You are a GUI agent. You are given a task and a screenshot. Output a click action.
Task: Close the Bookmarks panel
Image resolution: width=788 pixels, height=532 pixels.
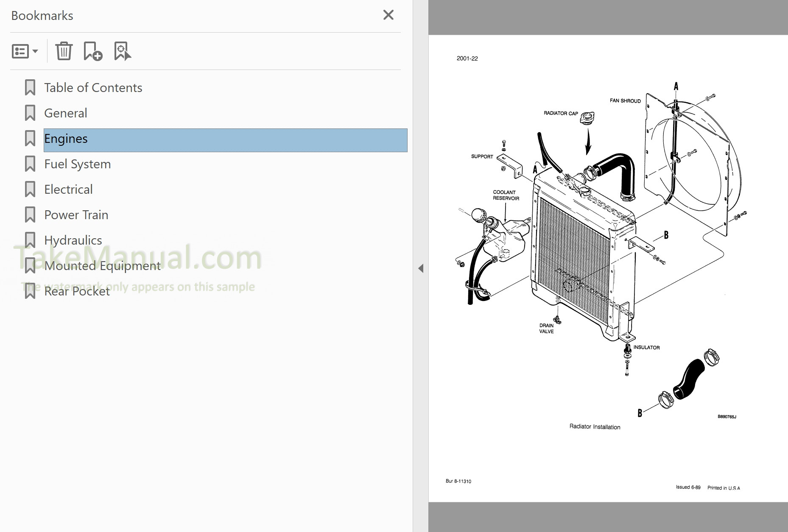point(388,14)
